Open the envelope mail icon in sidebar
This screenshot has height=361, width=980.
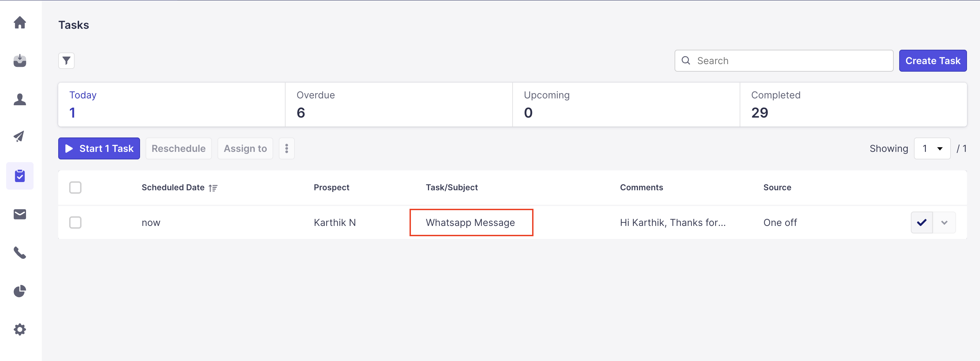click(20, 214)
